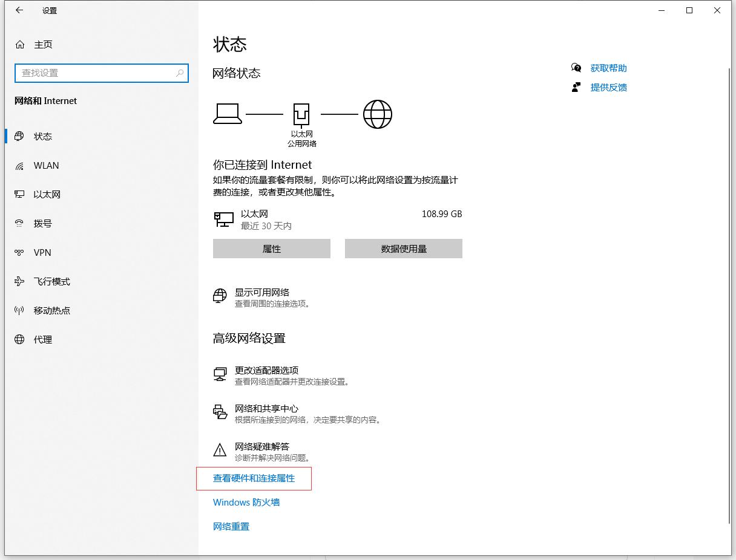736x560 pixels.
Task: View data usage details
Action: [x=402, y=248]
